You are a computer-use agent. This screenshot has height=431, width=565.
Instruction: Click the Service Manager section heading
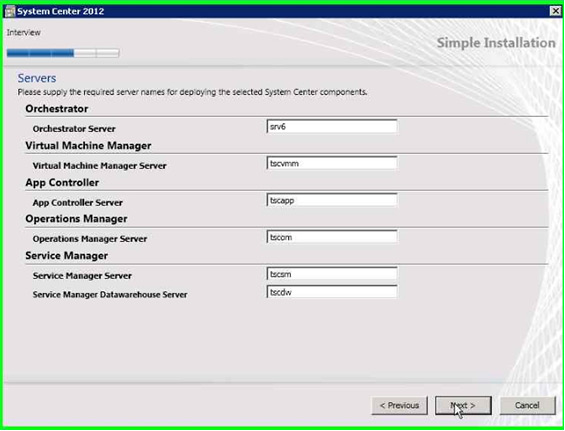[67, 256]
